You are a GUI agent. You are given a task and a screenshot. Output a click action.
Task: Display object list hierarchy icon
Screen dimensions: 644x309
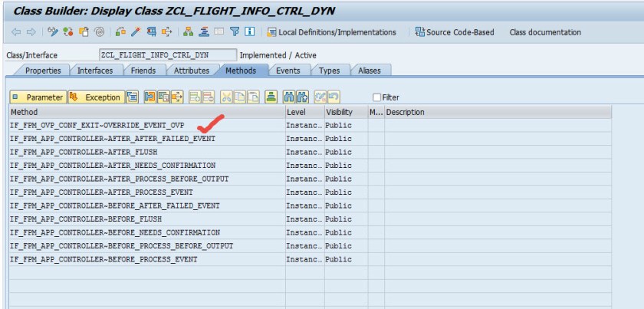[x=188, y=32]
